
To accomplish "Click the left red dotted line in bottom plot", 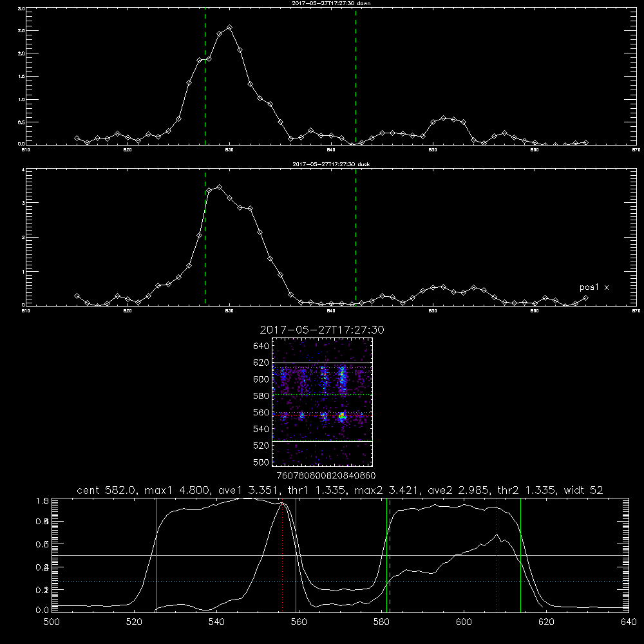I will [282, 555].
